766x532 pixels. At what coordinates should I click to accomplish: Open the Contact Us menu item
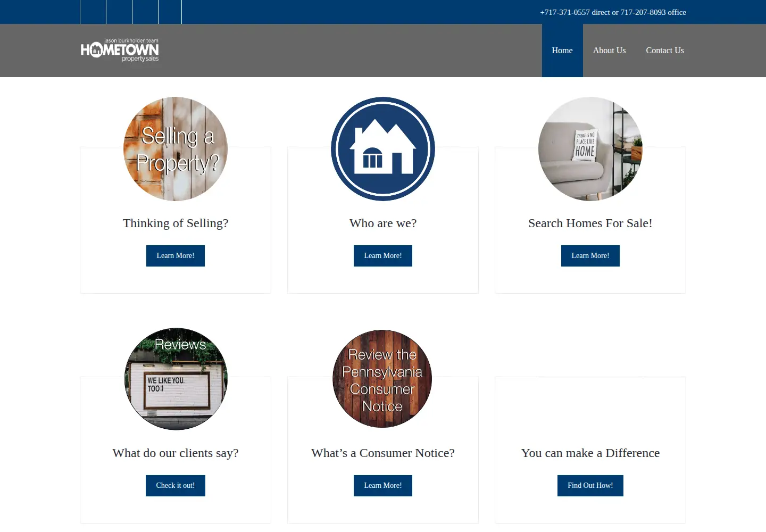[665, 51]
